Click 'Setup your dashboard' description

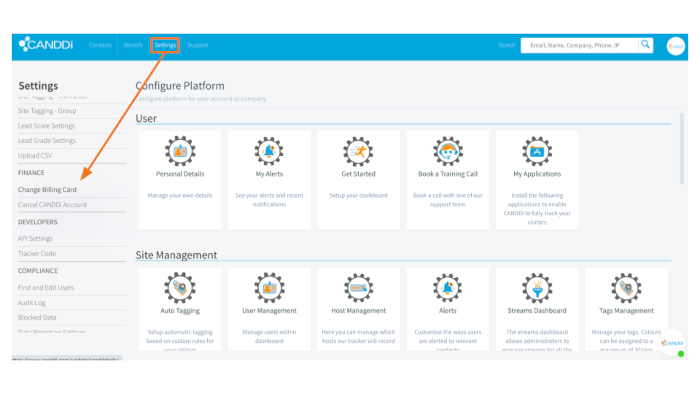358,195
